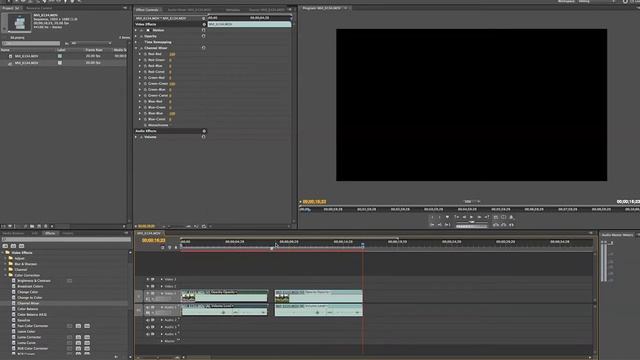Click Go to Out Point button

(x=440, y=224)
